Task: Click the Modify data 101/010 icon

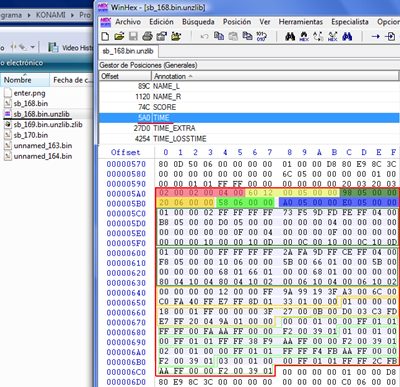Action: pos(261,36)
